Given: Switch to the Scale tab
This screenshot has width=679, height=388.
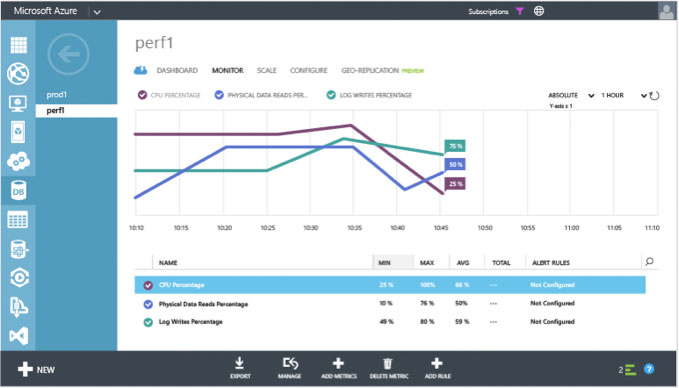Looking at the screenshot, I should point(267,70).
